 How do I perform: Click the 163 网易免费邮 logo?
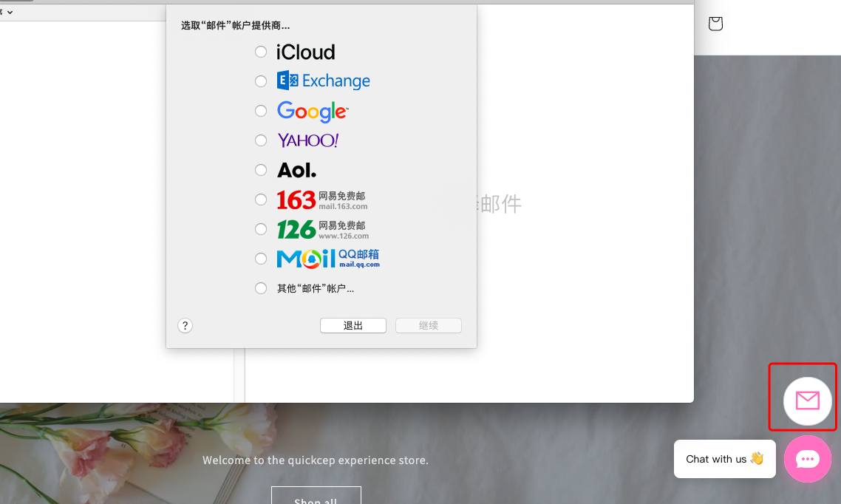tap(322, 200)
